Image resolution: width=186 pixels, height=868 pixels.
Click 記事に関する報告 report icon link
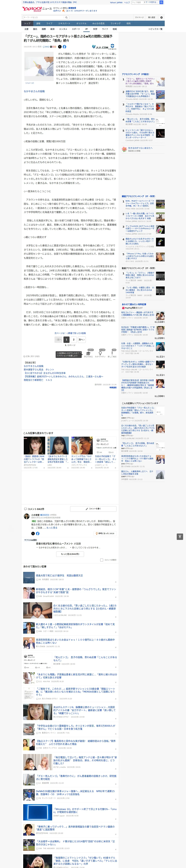click(31, 356)
